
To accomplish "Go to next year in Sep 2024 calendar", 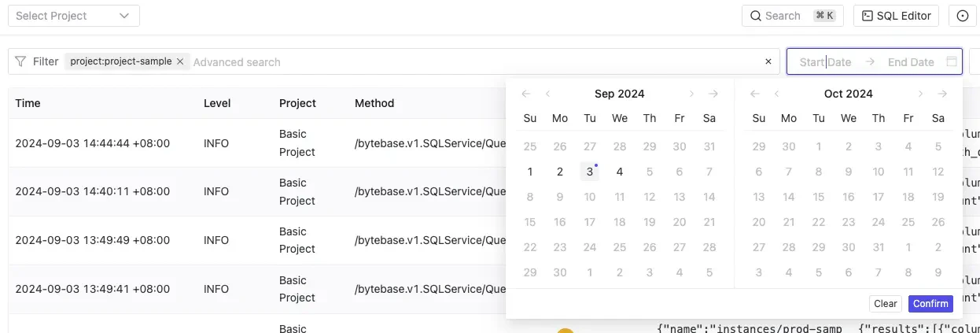I will pos(713,94).
